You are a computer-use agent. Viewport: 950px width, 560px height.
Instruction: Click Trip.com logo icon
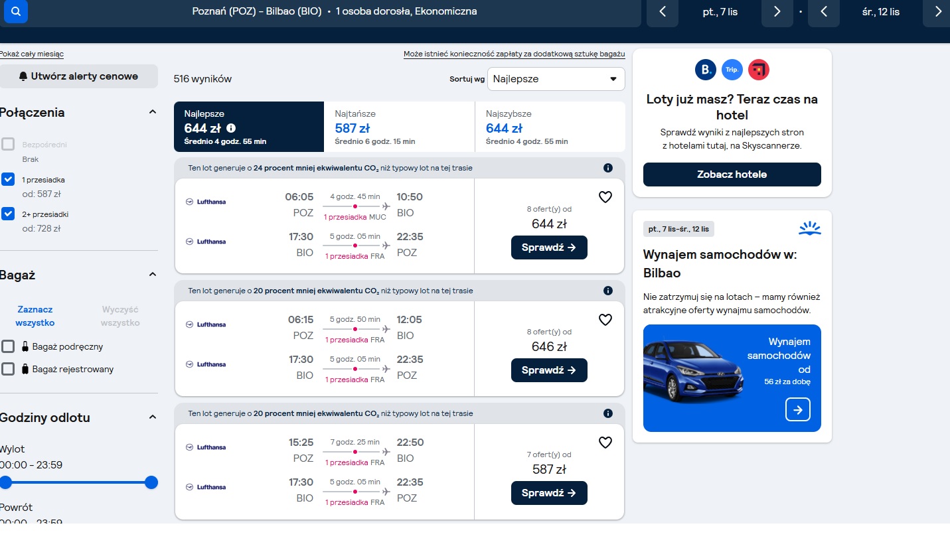click(x=732, y=69)
